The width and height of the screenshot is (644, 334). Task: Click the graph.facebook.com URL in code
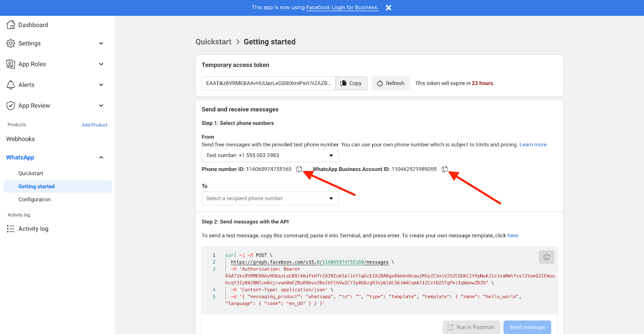310,262
